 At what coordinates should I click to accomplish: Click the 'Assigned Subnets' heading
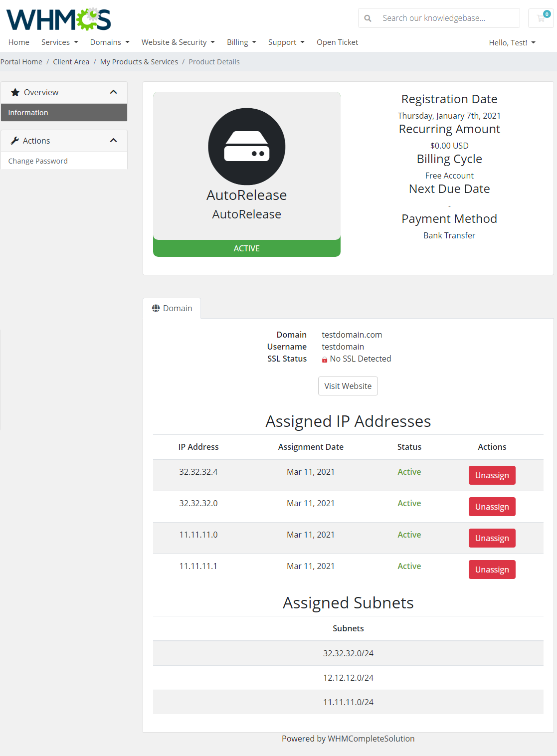point(348,603)
